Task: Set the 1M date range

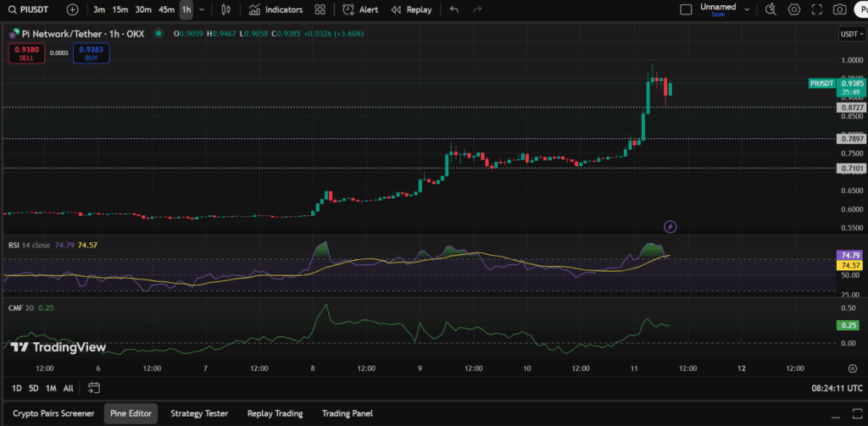Action: click(x=51, y=389)
